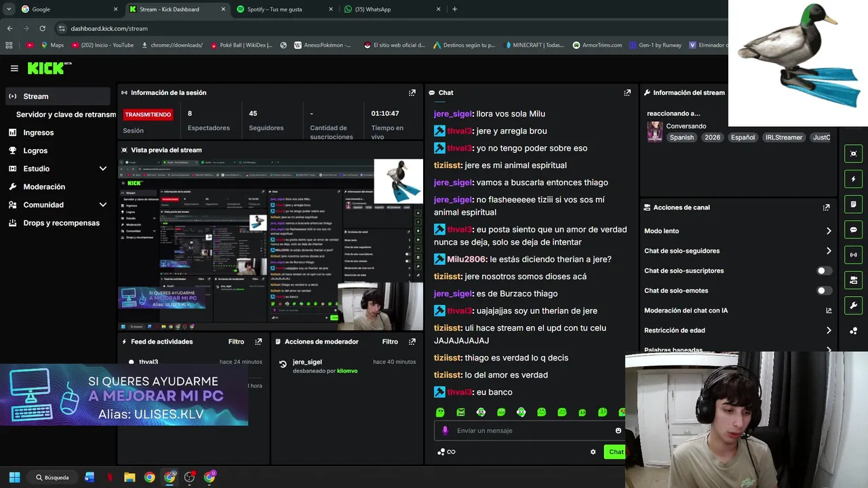Click the focus frame icon in right sidebar
The image size is (868, 488).
pos(853,154)
